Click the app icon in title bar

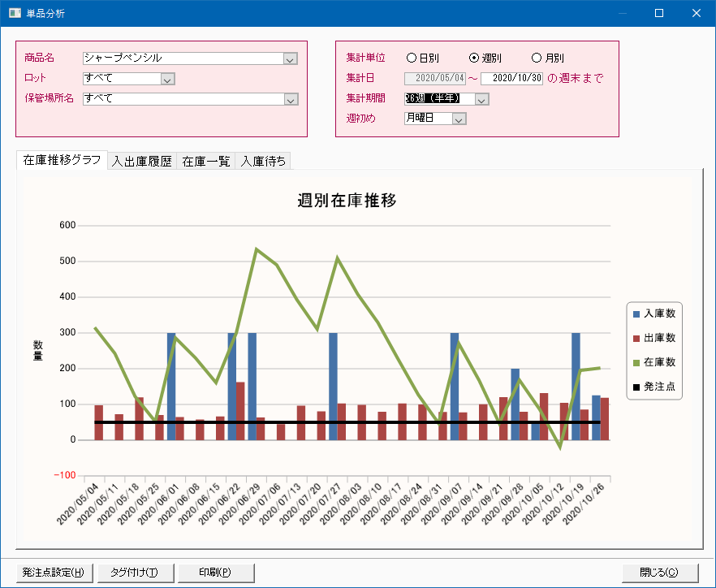coord(15,14)
